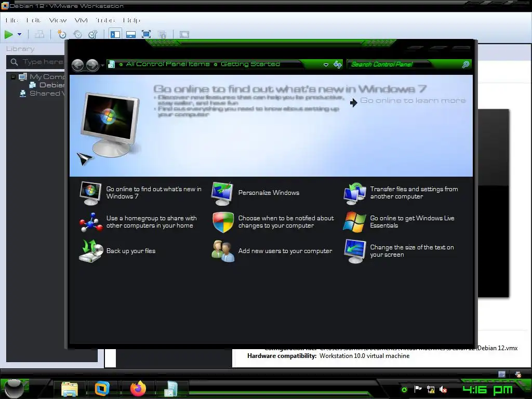Click the 'Go online to learn more' link
Image resolution: width=532 pixels, height=399 pixels.
tap(413, 100)
